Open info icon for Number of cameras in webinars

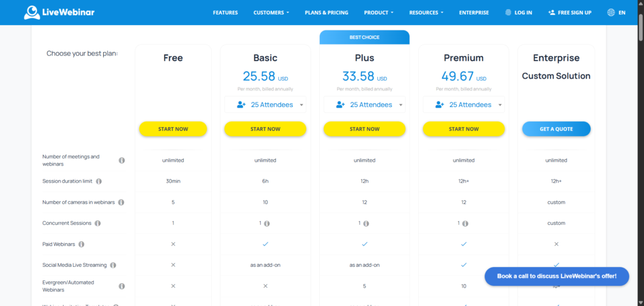[121, 202]
